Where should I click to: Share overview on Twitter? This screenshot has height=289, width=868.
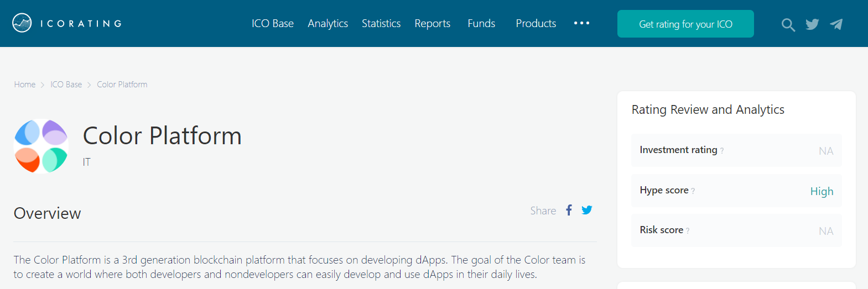587,210
